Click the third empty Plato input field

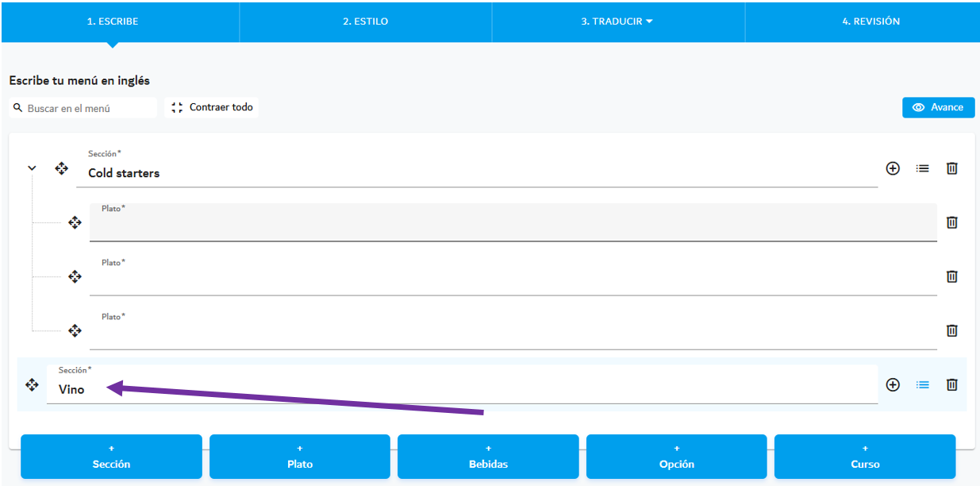click(x=513, y=330)
